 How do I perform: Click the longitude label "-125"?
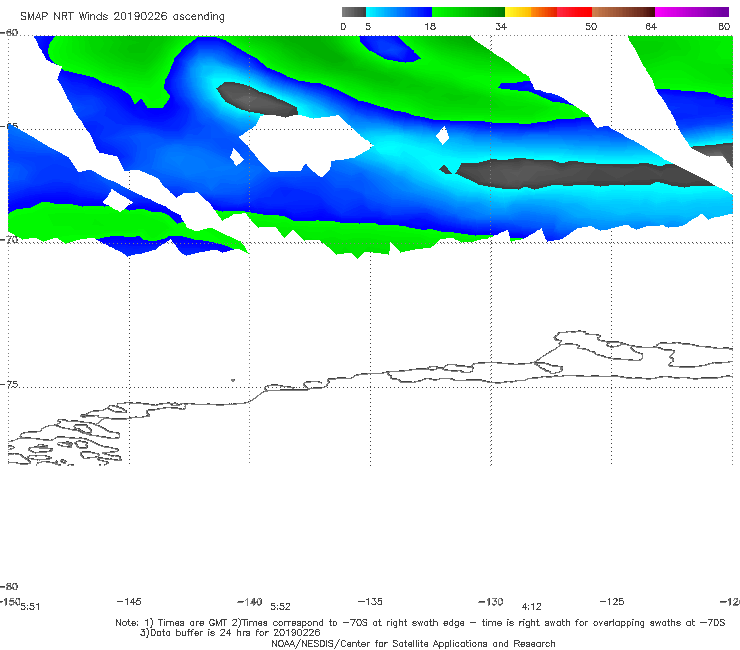pos(612,601)
